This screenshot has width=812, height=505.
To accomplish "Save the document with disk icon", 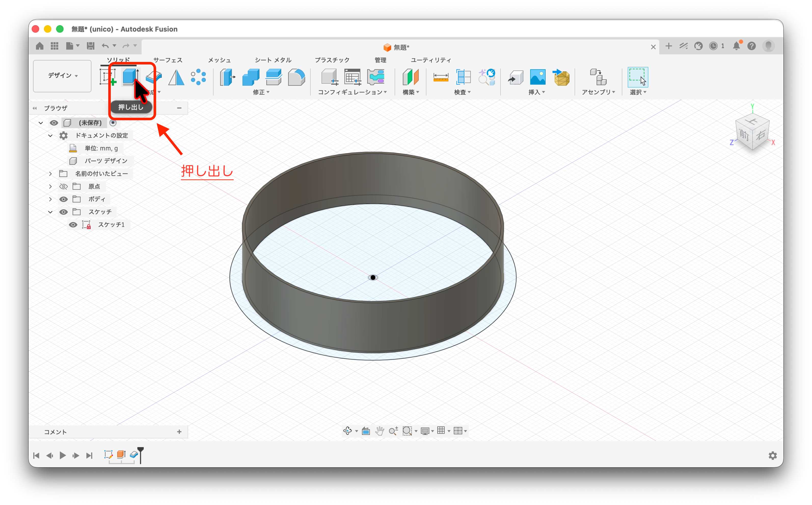I will click(x=90, y=46).
